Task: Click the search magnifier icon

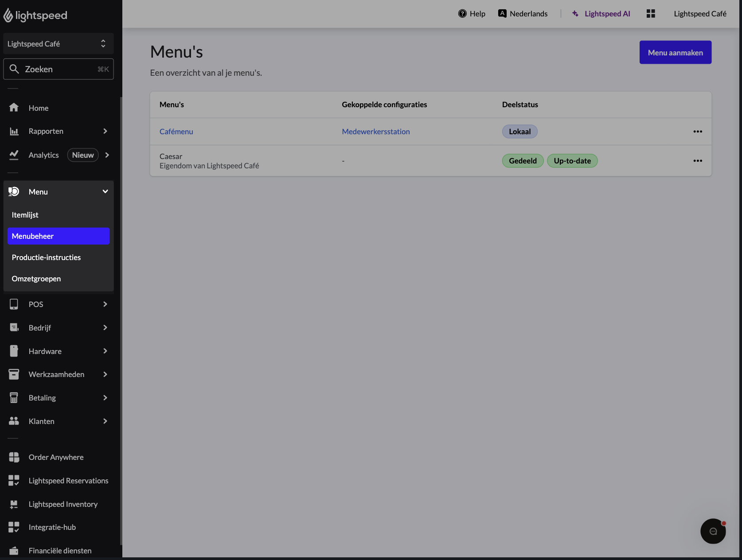Action: [14, 69]
